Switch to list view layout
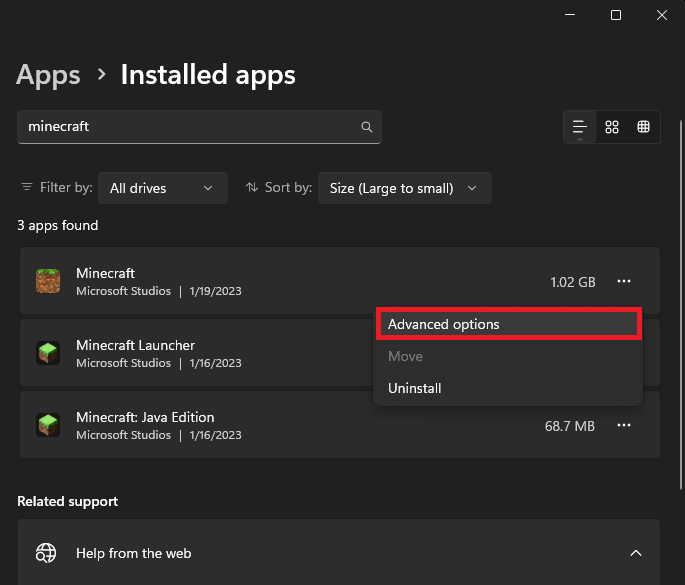The height and width of the screenshot is (585, 685). pos(579,127)
